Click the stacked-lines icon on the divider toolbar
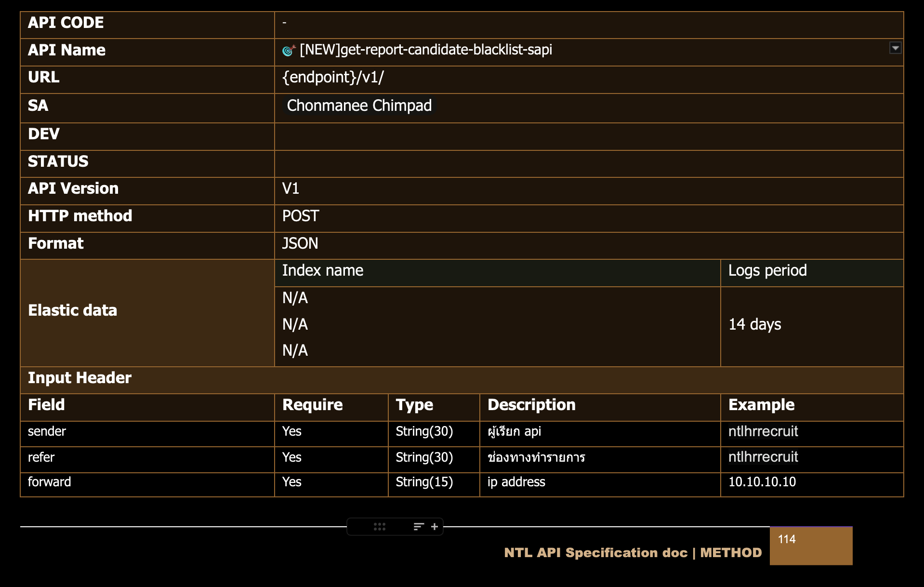Screen dimensions: 924x587 point(418,527)
